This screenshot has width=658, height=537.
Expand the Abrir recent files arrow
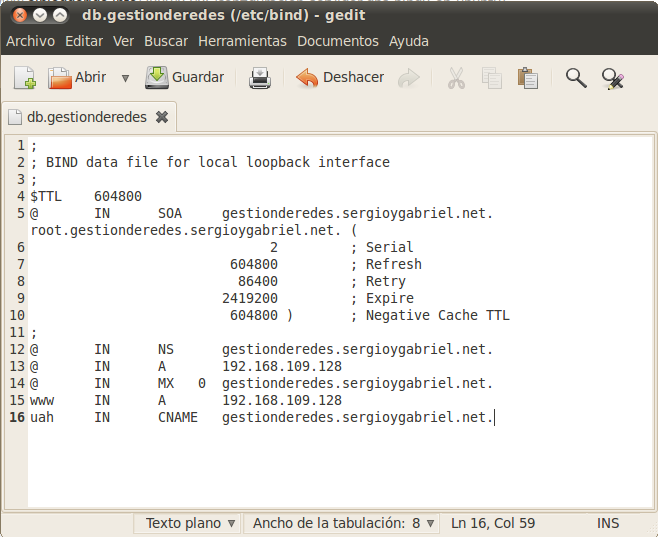(x=125, y=78)
